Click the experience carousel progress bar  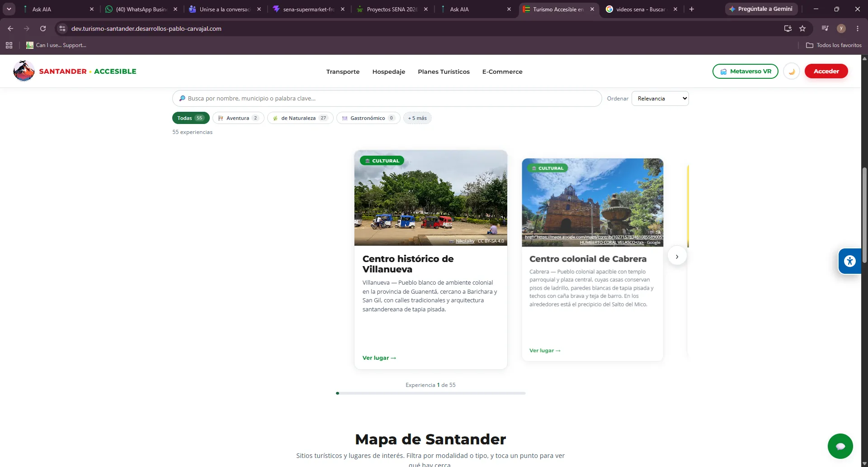[431, 393]
